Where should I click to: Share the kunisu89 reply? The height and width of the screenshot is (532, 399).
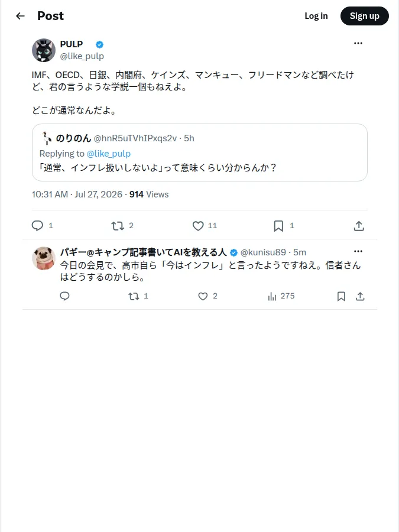(360, 296)
